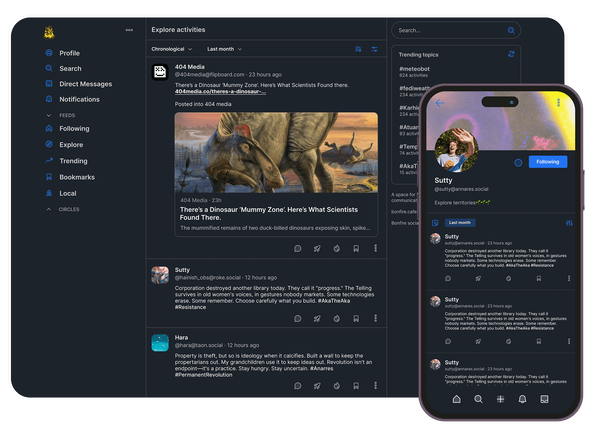Collapse the Feeds section in the sidebar
The height and width of the screenshot is (429, 600).
50,115
